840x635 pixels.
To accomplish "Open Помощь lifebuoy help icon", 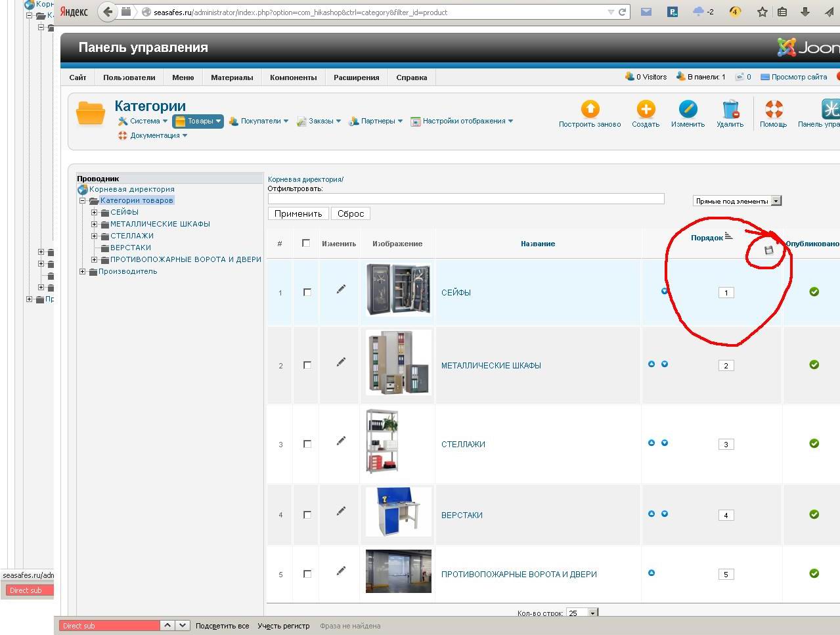I will point(773,110).
